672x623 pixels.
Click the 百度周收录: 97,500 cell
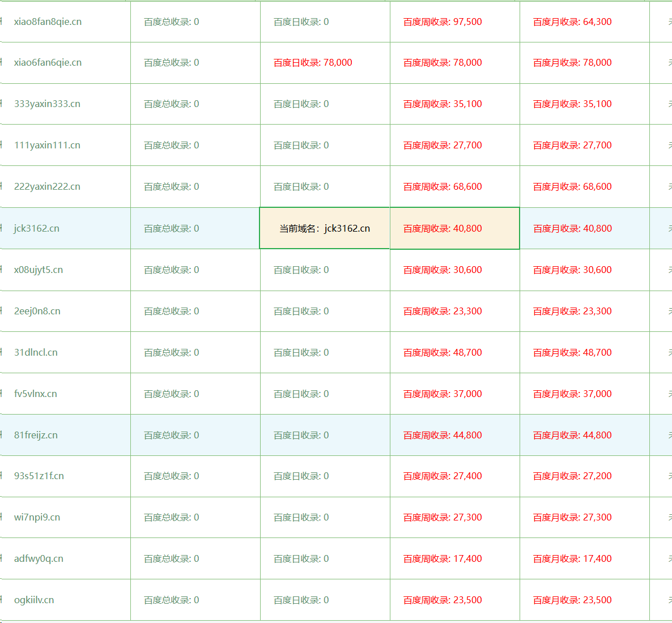pos(443,22)
